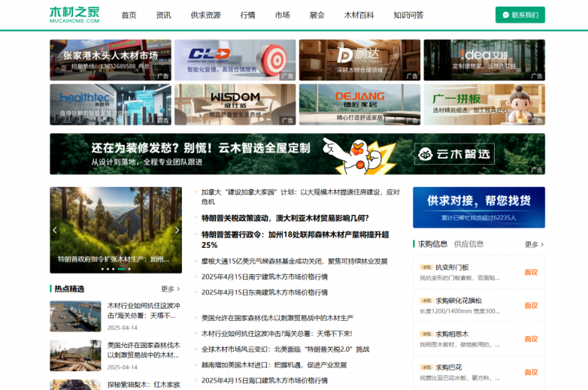Open article 特朗普关税政策波动 澳大利亚木材贸易
The height and width of the screenshot is (390, 588).
(285, 218)
